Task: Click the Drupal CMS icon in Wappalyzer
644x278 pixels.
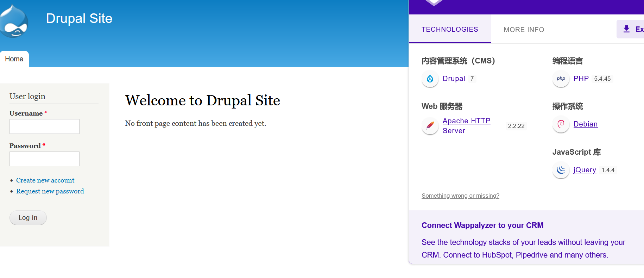Action: [x=430, y=79]
